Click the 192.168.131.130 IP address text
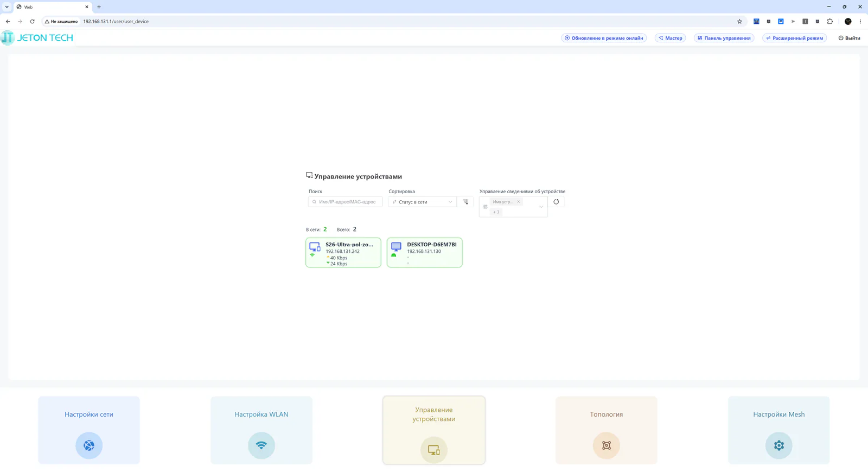Screen dimensions: 868x472 (x=424, y=252)
